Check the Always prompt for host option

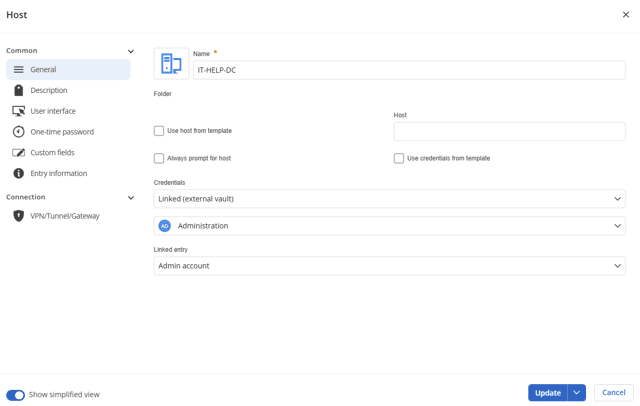pyautogui.click(x=159, y=158)
